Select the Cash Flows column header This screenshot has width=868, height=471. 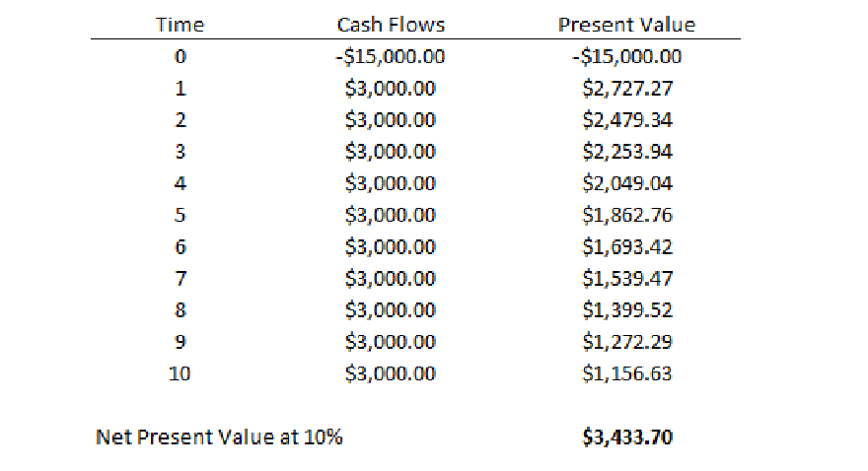391,25
